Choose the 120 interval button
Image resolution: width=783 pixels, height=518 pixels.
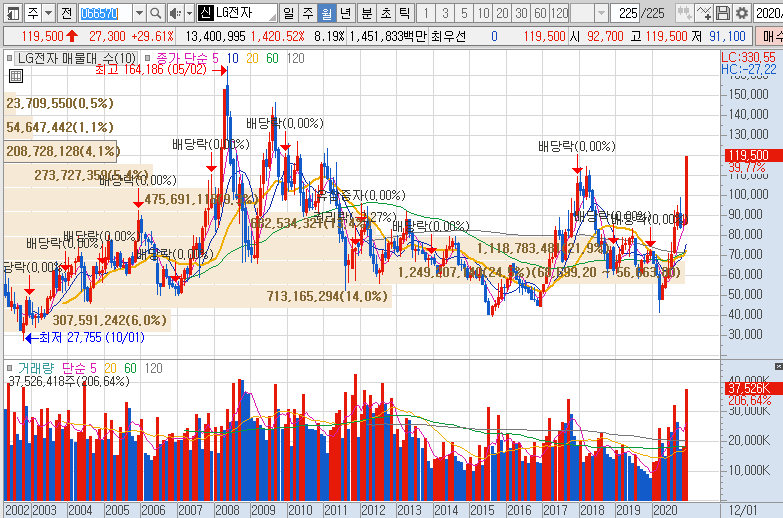pos(560,13)
